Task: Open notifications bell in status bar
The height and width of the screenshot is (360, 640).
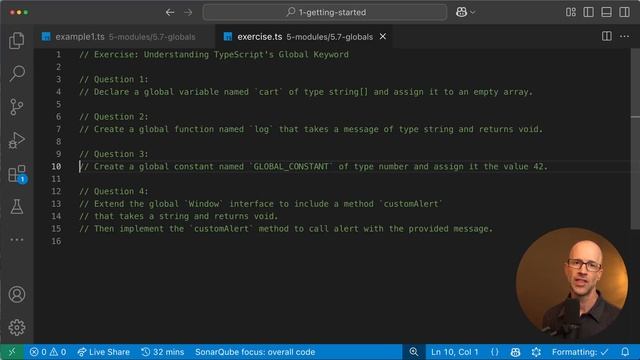Action: [x=625, y=352]
